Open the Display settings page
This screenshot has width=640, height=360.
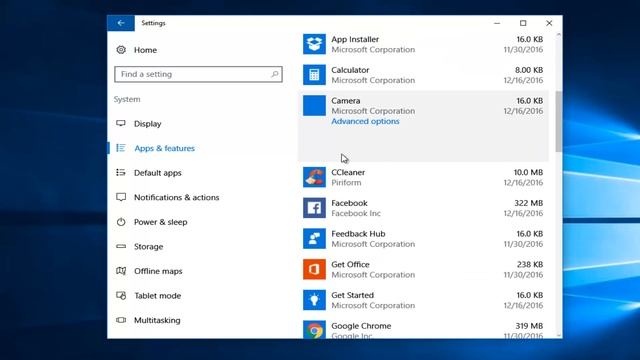coord(147,124)
